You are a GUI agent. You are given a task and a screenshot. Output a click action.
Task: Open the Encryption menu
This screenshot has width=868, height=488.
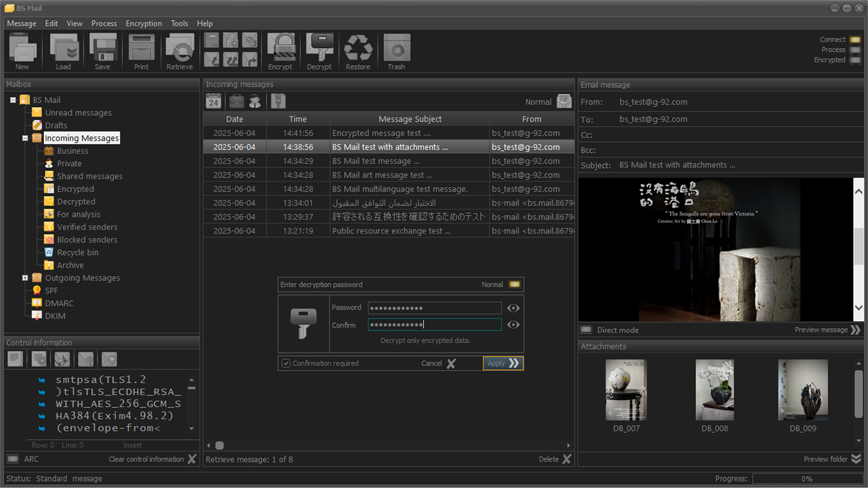pyautogui.click(x=144, y=24)
